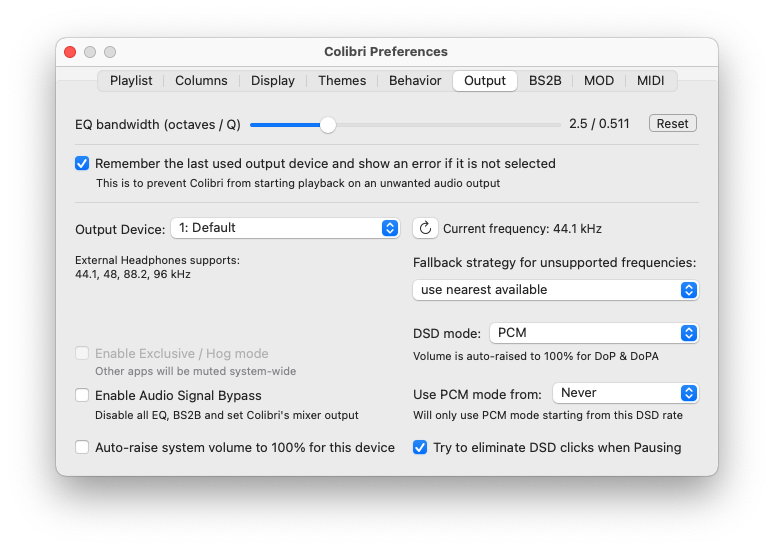Switch to the MIDI tab

point(650,80)
